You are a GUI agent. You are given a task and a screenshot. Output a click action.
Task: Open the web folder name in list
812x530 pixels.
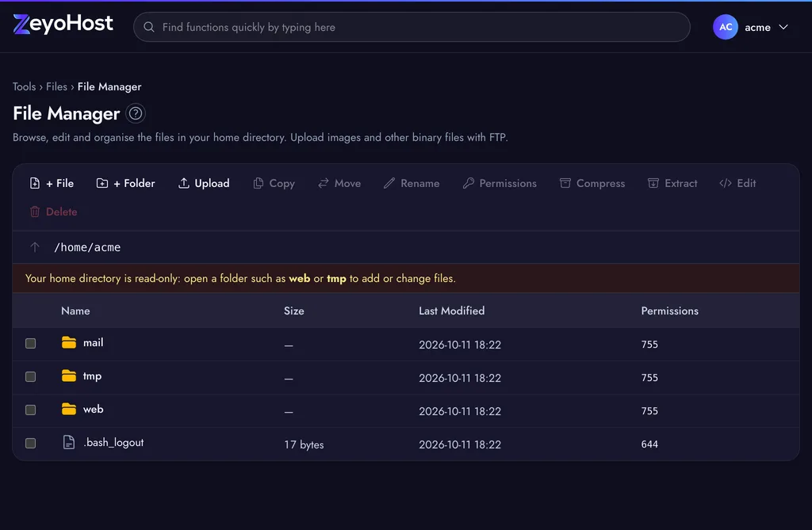pos(94,409)
